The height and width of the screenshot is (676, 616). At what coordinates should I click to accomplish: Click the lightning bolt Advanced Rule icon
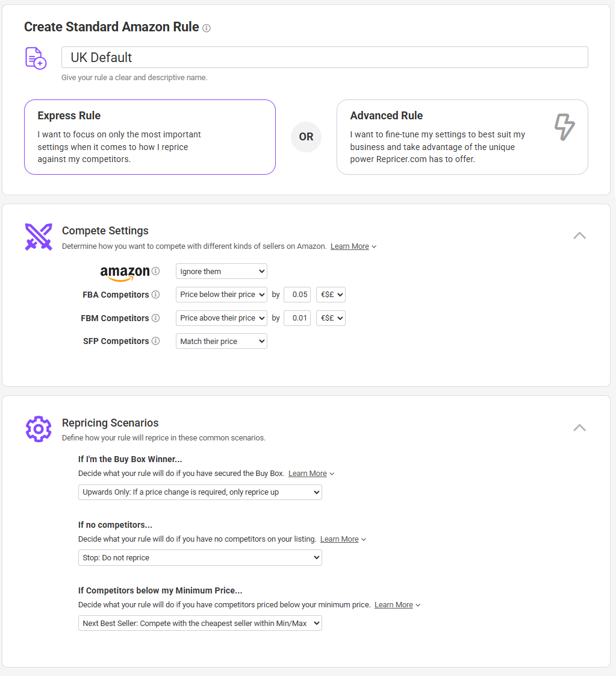pyautogui.click(x=564, y=127)
